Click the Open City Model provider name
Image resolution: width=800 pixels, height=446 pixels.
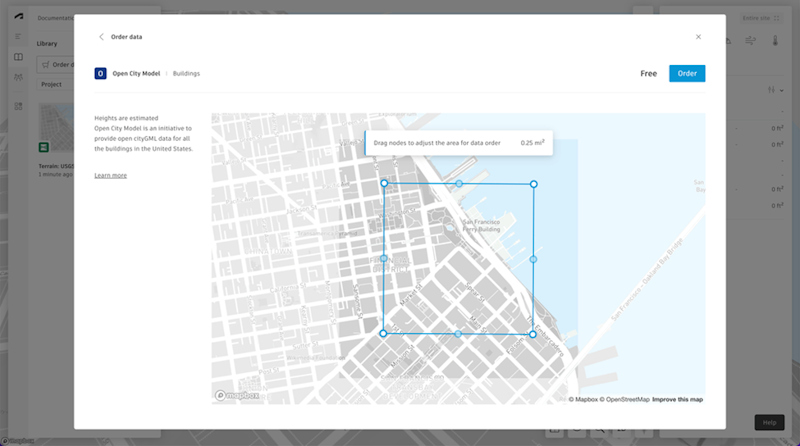tap(136, 73)
